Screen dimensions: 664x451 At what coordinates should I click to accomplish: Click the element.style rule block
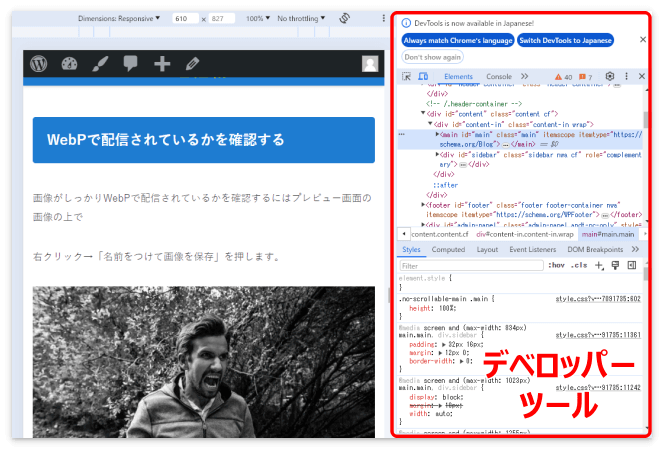(x=520, y=283)
